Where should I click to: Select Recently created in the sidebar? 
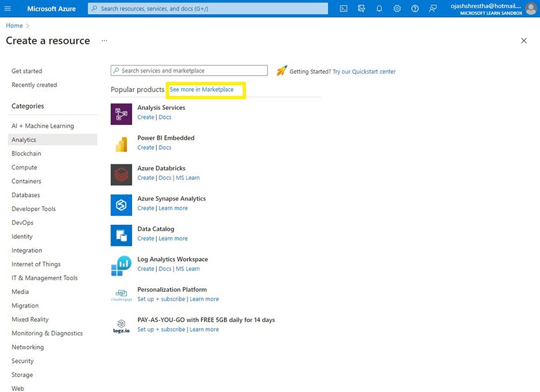(34, 84)
